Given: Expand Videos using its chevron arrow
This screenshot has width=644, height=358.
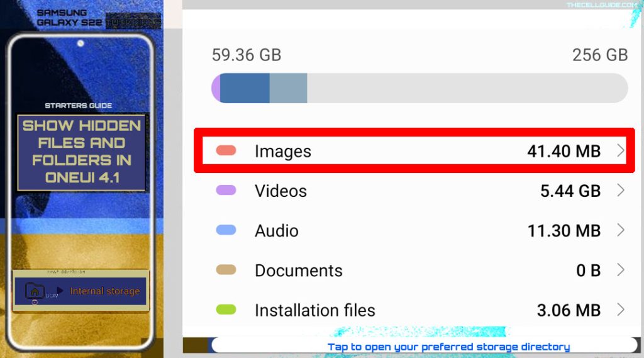Looking at the screenshot, I should tap(621, 190).
